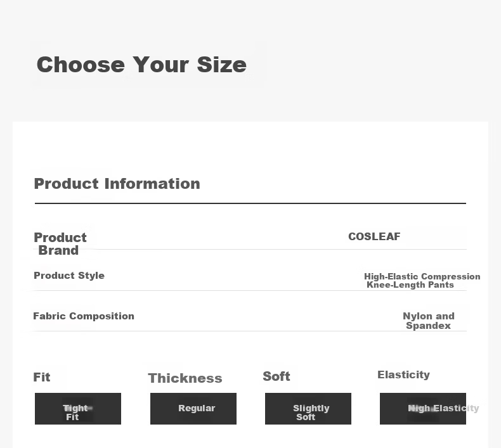Click the Choose Your Size heading
This screenshot has width=501, height=448.
tap(141, 65)
